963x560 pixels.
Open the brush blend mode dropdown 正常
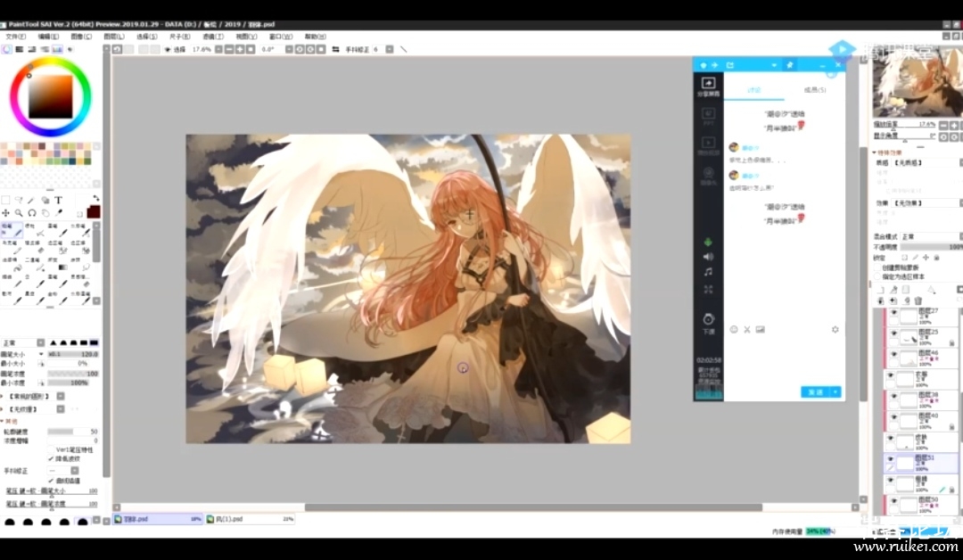tap(23, 342)
